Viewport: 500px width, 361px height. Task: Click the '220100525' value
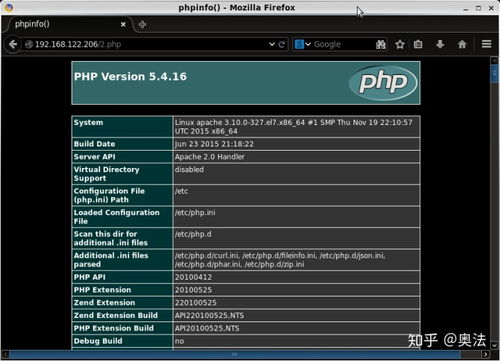pyautogui.click(x=196, y=303)
